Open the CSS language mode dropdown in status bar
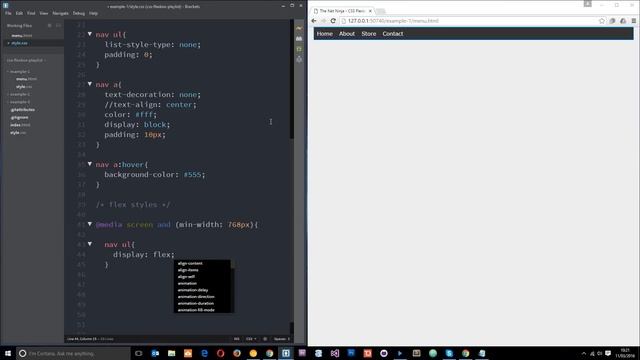 point(251,339)
